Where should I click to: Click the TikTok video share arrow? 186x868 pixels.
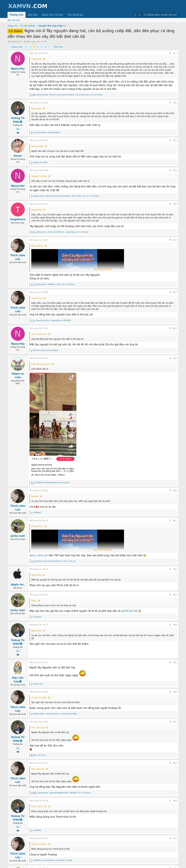(71, 446)
